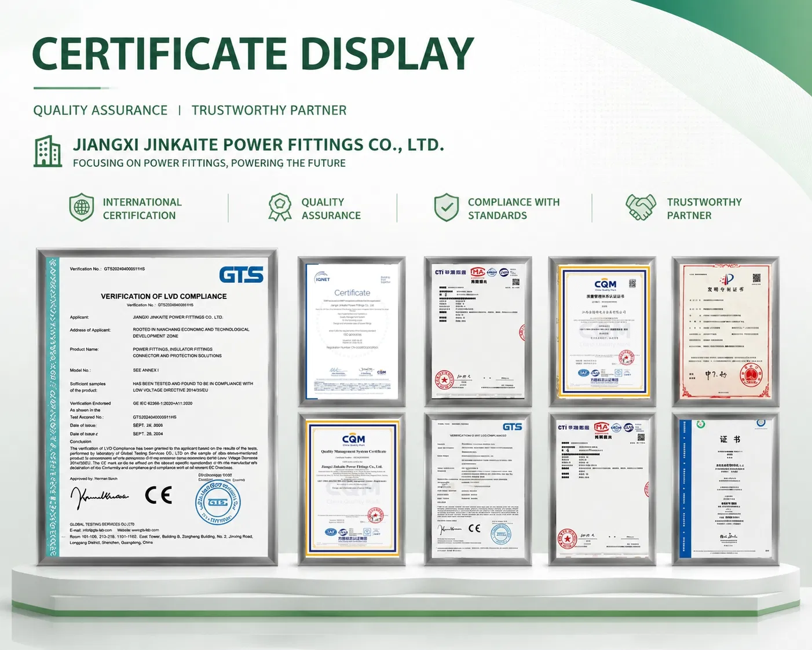The height and width of the screenshot is (650, 812).
Task: Click the red seal on the patent certificate
Action: pos(751,375)
